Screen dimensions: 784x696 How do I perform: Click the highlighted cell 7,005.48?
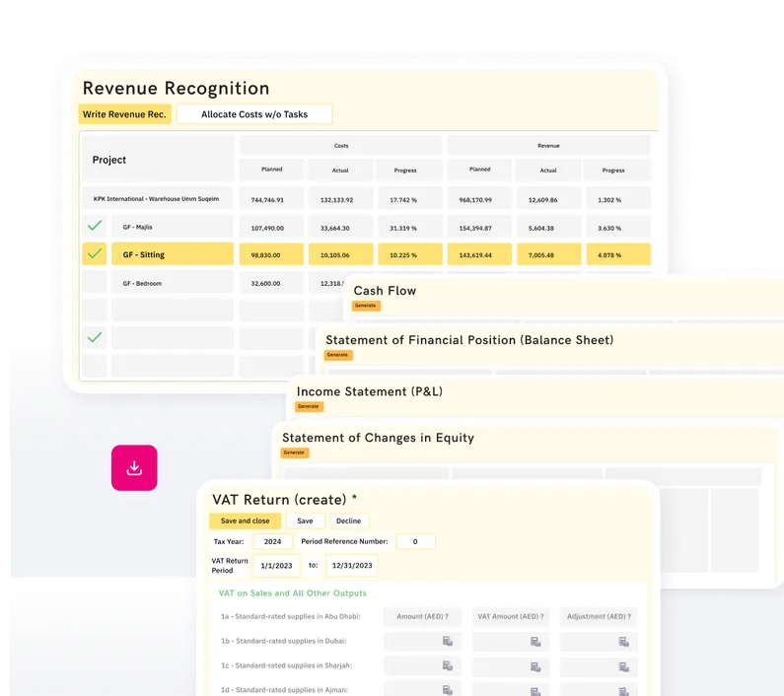tap(548, 254)
